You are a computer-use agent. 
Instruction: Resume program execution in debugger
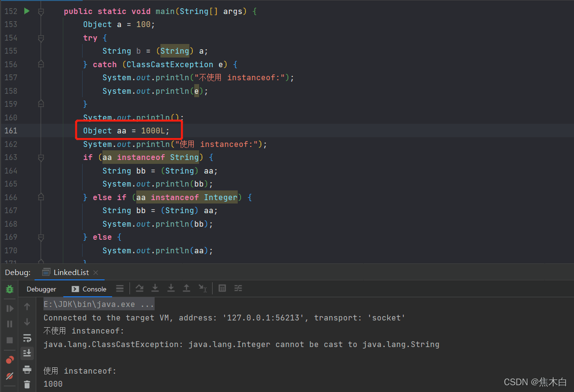tap(10, 308)
